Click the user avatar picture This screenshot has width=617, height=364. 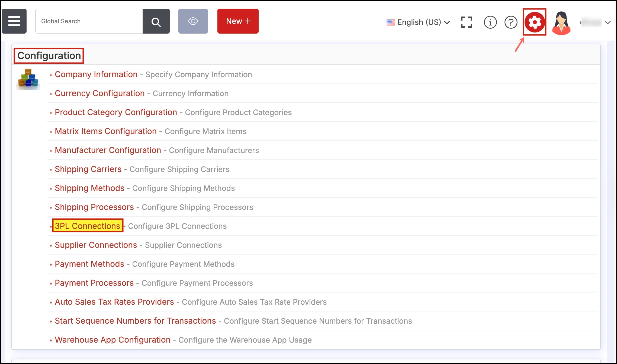[561, 23]
